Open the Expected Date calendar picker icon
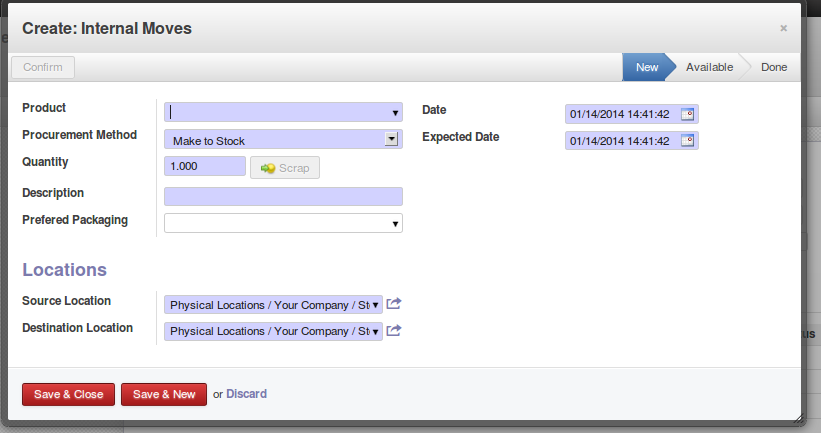The image size is (821, 433). (x=688, y=141)
